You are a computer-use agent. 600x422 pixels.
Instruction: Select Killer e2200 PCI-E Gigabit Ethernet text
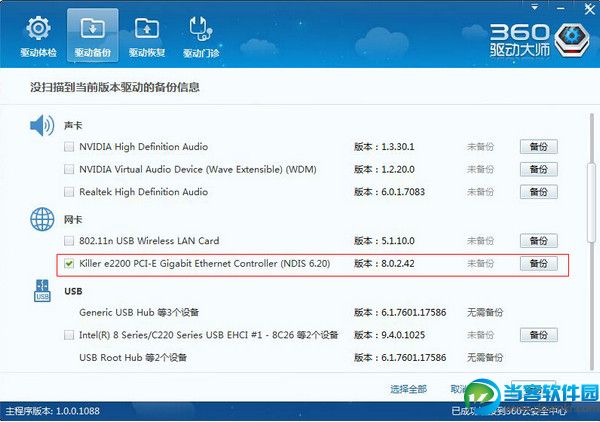pos(205,264)
